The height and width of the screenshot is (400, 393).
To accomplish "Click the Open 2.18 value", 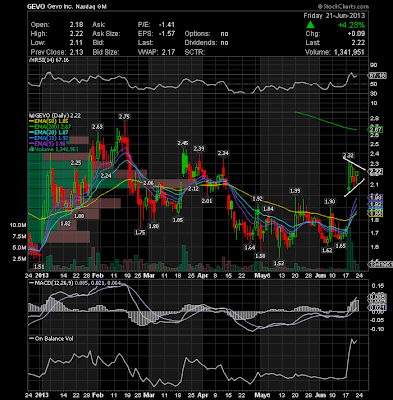I will [77, 25].
